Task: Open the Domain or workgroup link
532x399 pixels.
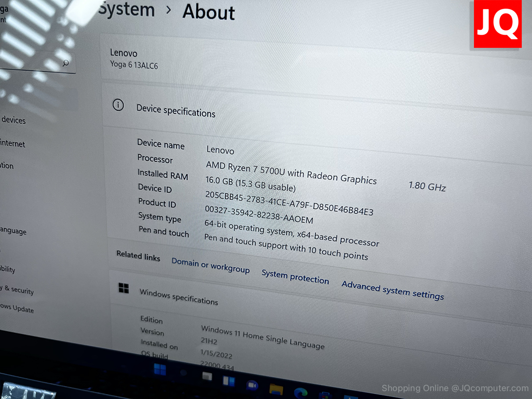Action: click(211, 266)
